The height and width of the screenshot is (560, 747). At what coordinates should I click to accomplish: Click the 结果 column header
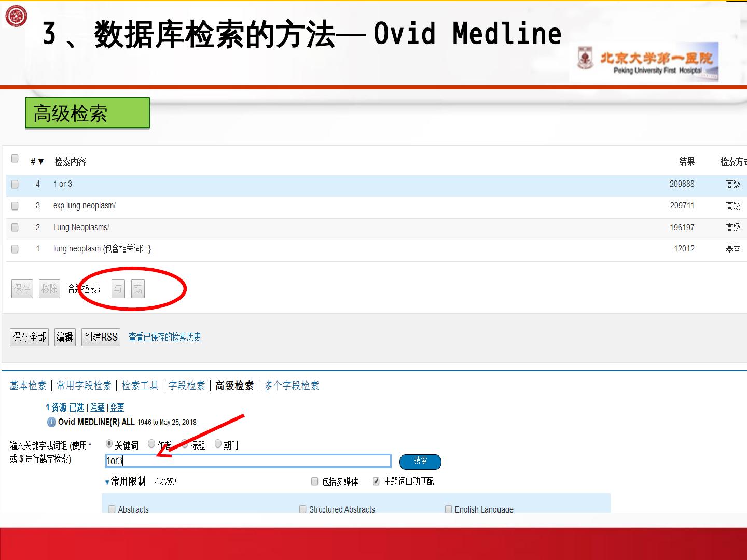(x=687, y=162)
